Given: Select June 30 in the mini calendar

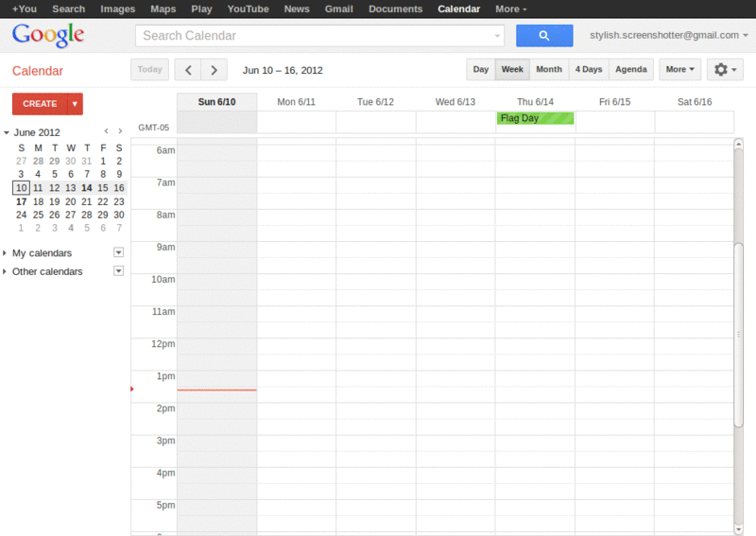Looking at the screenshot, I should tap(119, 215).
